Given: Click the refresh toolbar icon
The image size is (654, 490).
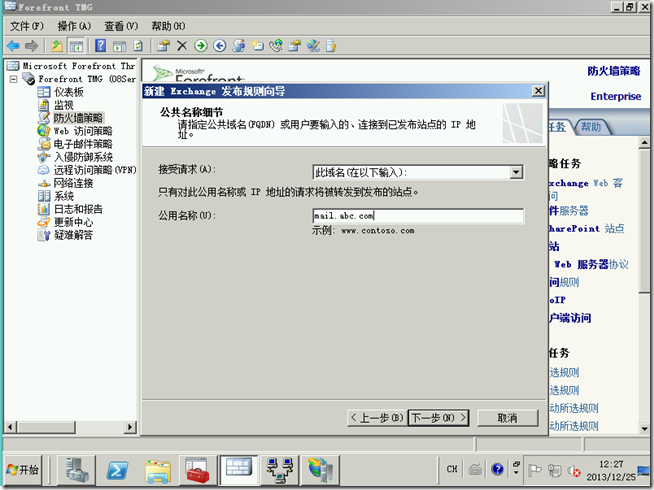Looking at the screenshot, I should [x=138, y=45].
